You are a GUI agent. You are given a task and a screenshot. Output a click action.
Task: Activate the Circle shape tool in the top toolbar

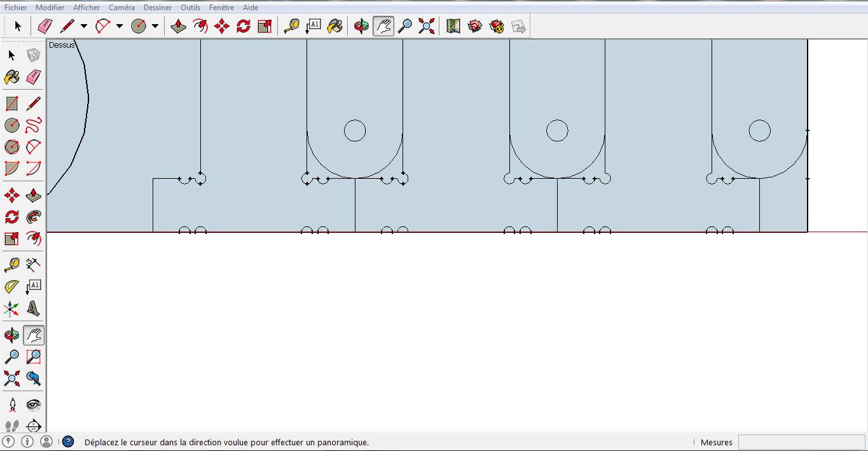pyautogui.click(x=139, y=26)
